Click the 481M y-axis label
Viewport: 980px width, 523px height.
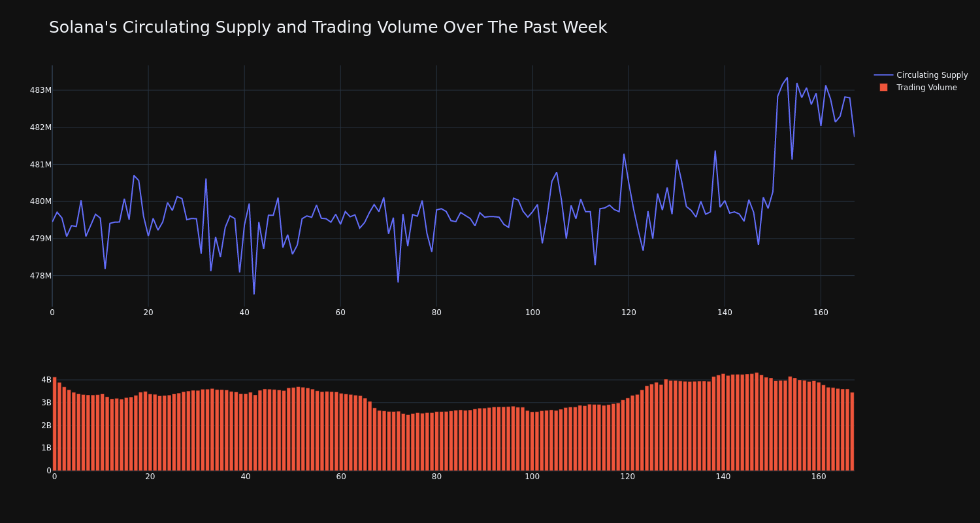41,165
